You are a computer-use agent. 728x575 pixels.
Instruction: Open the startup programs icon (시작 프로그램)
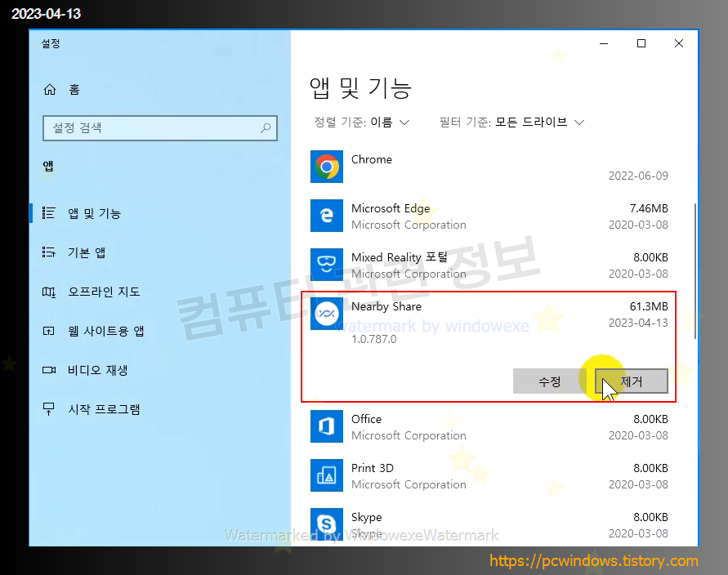(x=49, y=409)
